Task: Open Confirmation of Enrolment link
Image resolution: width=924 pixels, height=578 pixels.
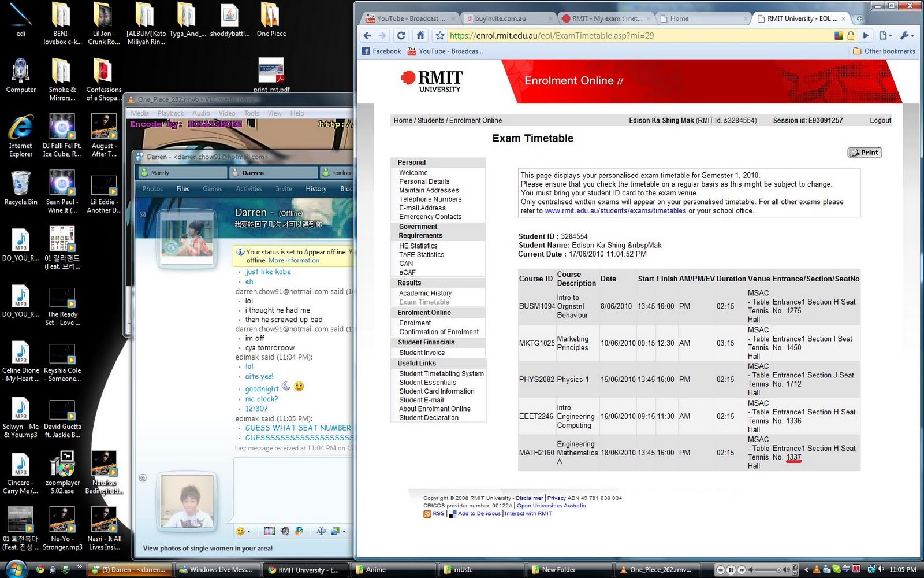Action: (x=439, y=332)
